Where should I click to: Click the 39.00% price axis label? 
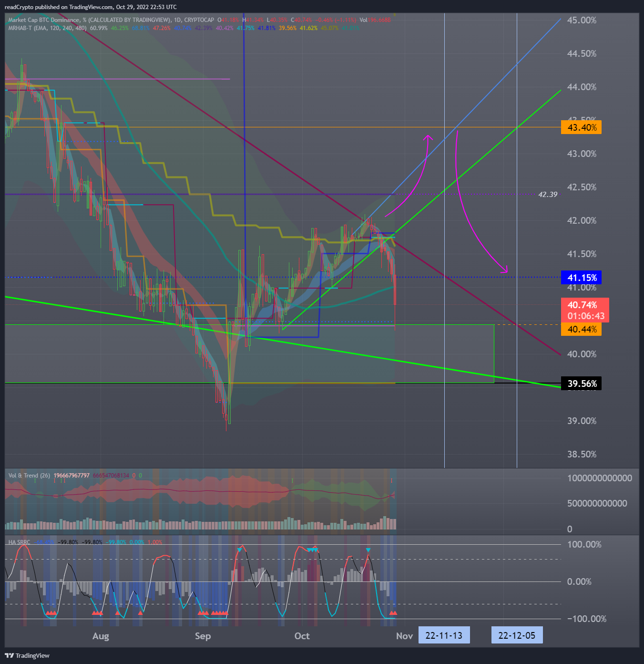[582, 421]
